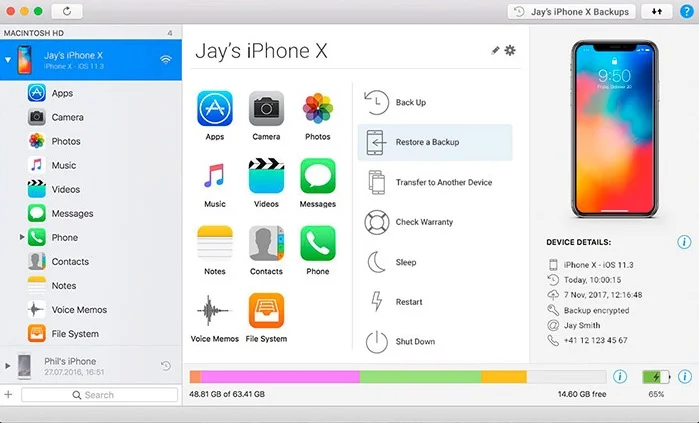
Task: Click the Voice Memos waveform icon in the grid
Action: tap(215, 310)
